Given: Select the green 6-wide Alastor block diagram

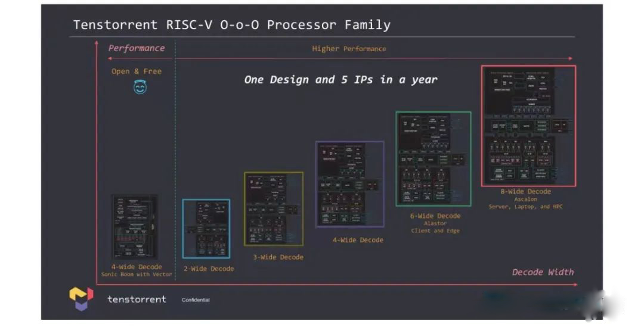Looking at the screenshot, I should coord(434,158).
